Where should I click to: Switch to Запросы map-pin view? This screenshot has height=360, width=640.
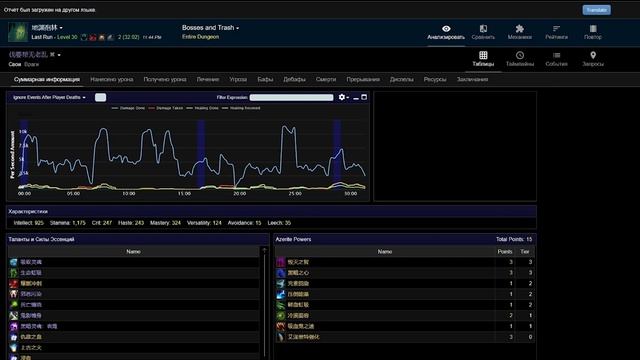[x=593, y=59]
